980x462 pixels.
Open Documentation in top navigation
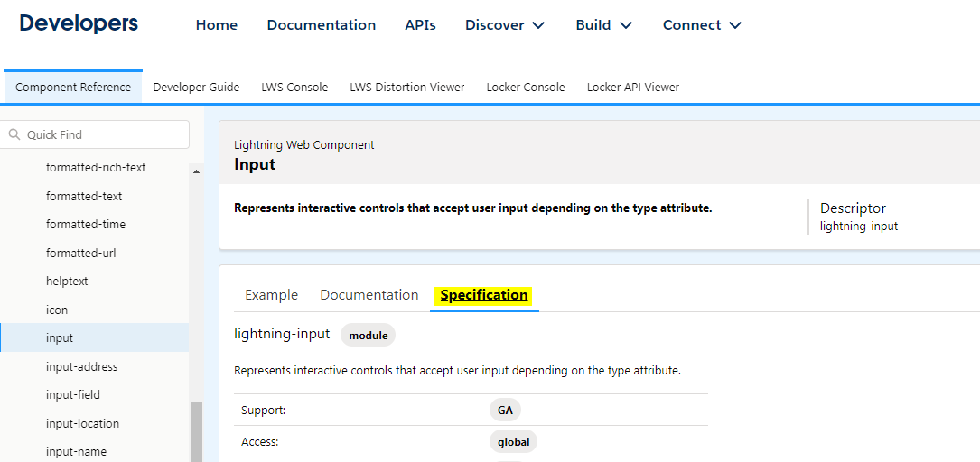click(x=321, y=25)
